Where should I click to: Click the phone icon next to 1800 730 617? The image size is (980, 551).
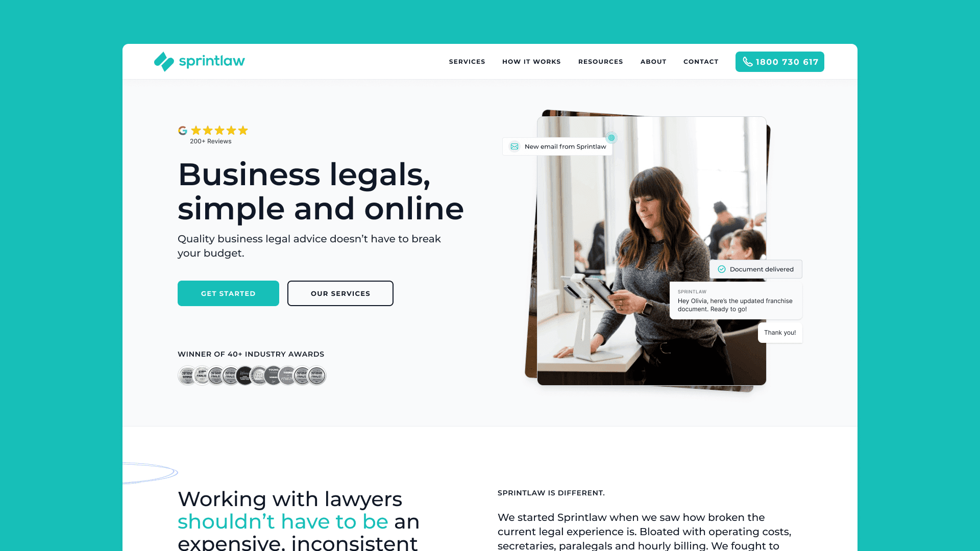(747, 61)
